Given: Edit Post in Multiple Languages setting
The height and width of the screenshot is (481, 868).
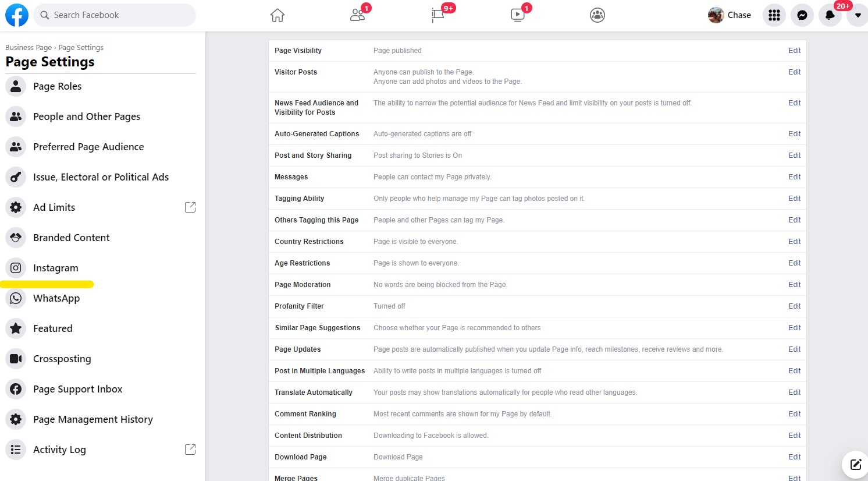Looking at the screenshot, I should coord(795,371).
